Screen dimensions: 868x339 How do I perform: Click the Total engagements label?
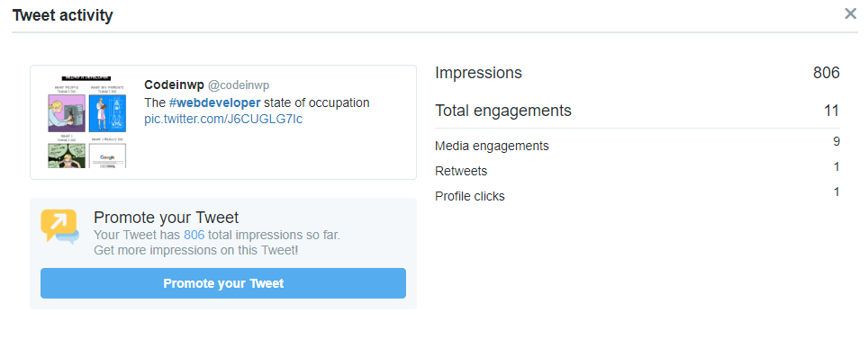(x=502, y=111)
